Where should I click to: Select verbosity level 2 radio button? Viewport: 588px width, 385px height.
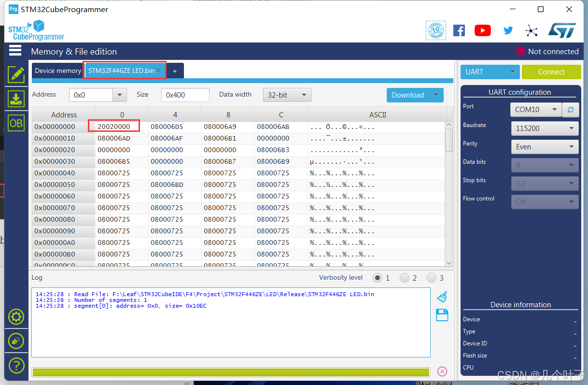405,278
